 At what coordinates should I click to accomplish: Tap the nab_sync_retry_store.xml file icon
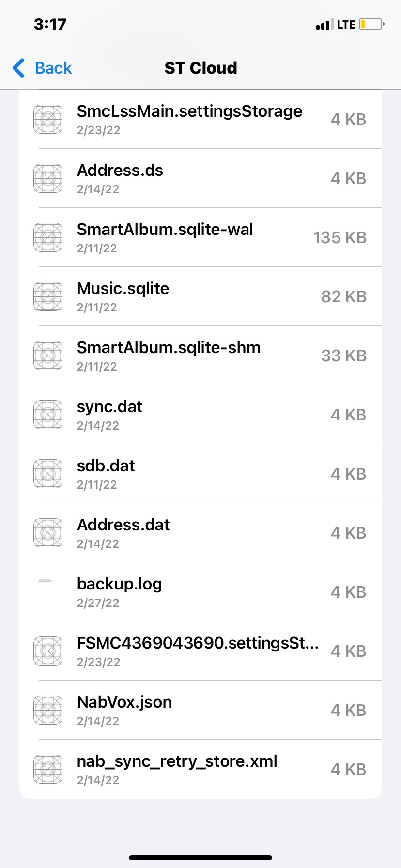point(48,769)
